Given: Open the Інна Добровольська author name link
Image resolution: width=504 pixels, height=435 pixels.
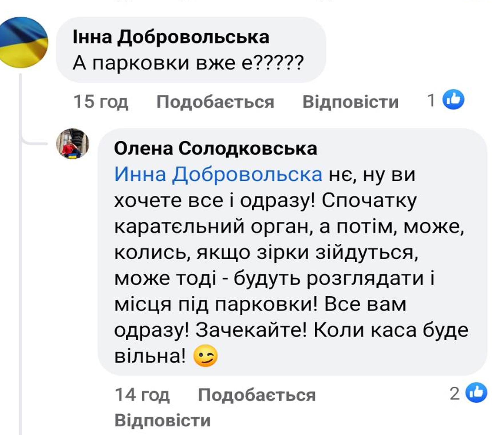Looking at the screenshot, I should 171,37.
